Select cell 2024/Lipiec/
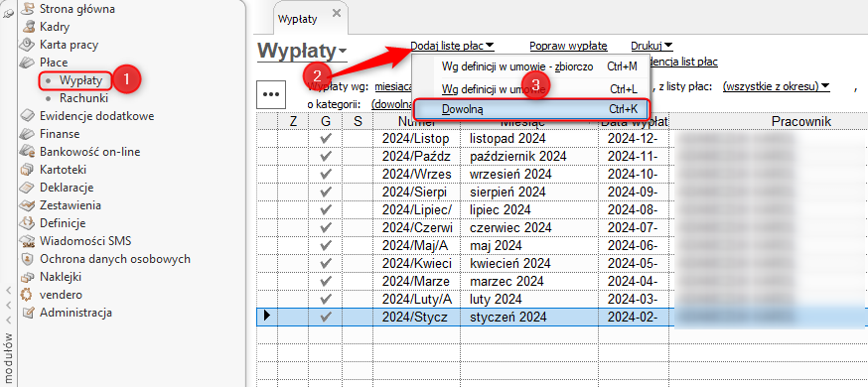Screen dimensions: 868x387 pyautogui.click(x=417, y=210)
